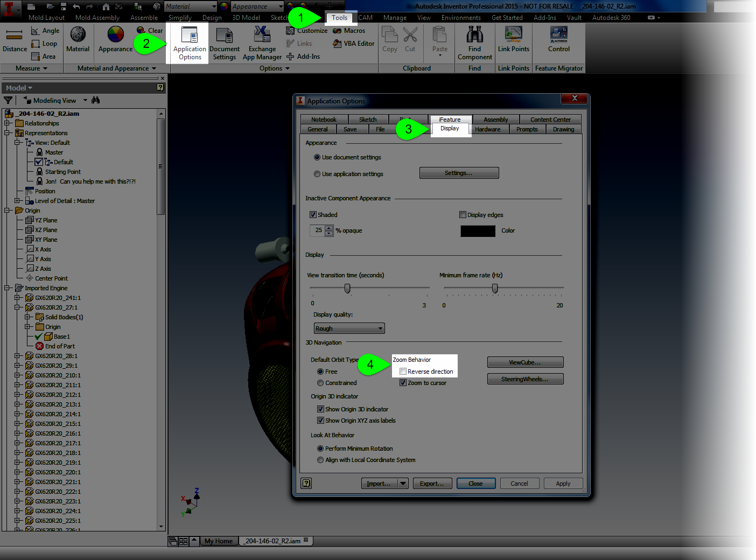
Task: Click Settings button in Appearance
Action: (459, 173)
